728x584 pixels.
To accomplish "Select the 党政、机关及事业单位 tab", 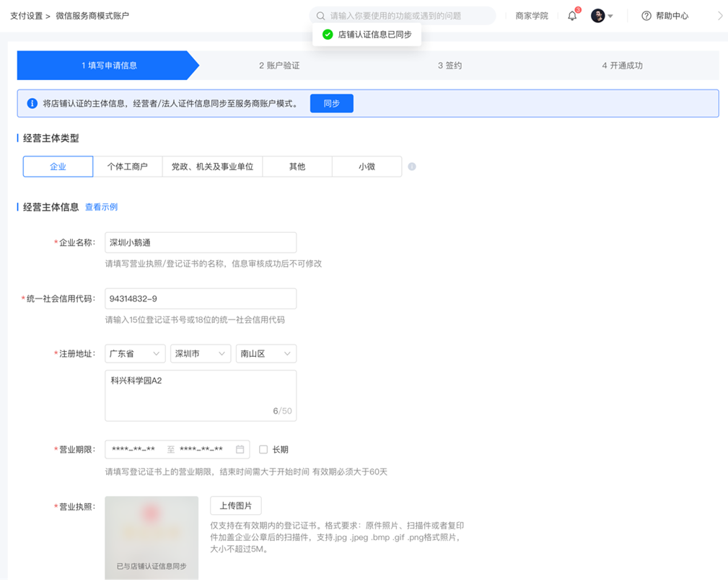I will click(213, 167).
